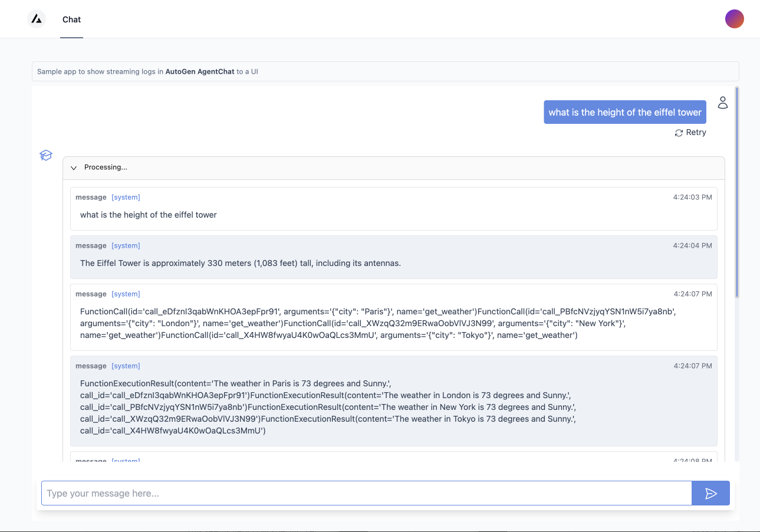
Task: Click the 'AutoGen AgentChat' text in the banner
Action: [200, 71]
